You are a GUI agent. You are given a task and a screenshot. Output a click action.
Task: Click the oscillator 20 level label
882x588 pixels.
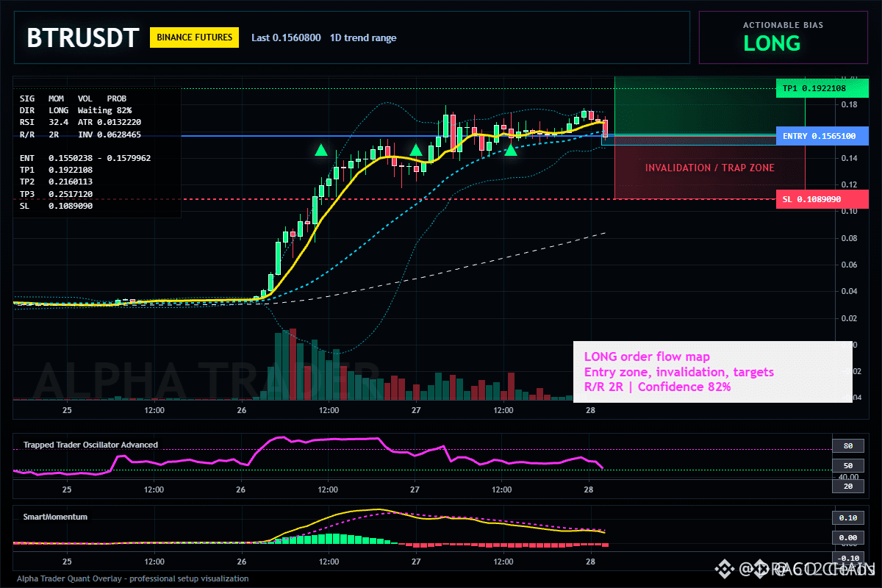pos(847,487)
